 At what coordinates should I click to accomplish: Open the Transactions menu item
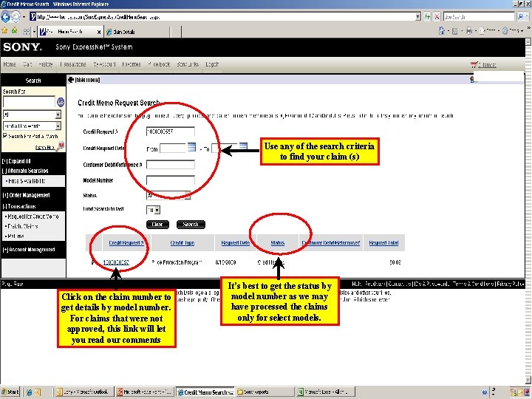[73, 64]
